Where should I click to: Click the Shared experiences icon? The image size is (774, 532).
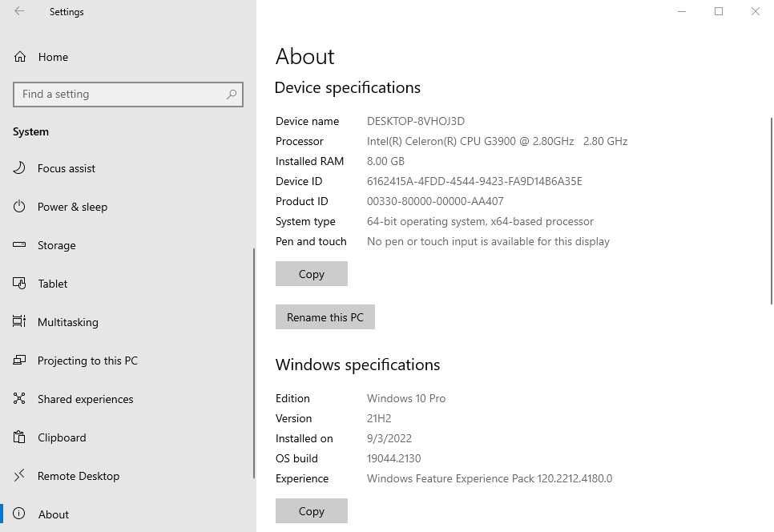(x=19, y=399)
